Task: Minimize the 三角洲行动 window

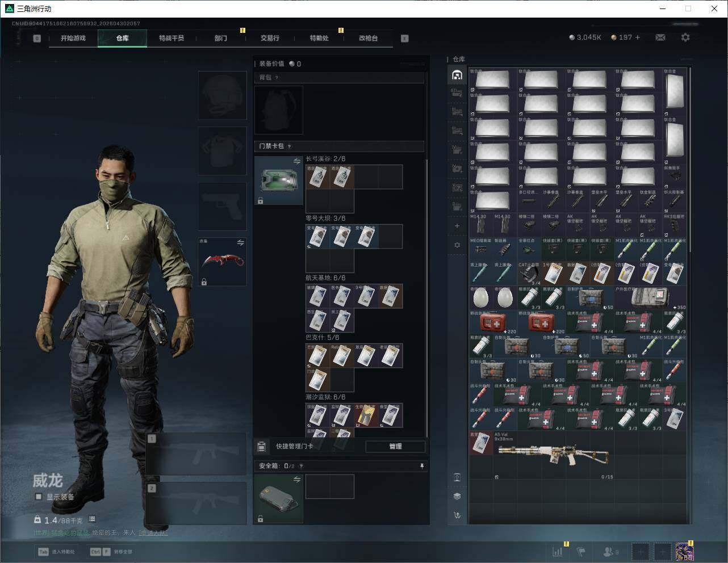Action: click(663, 9)
